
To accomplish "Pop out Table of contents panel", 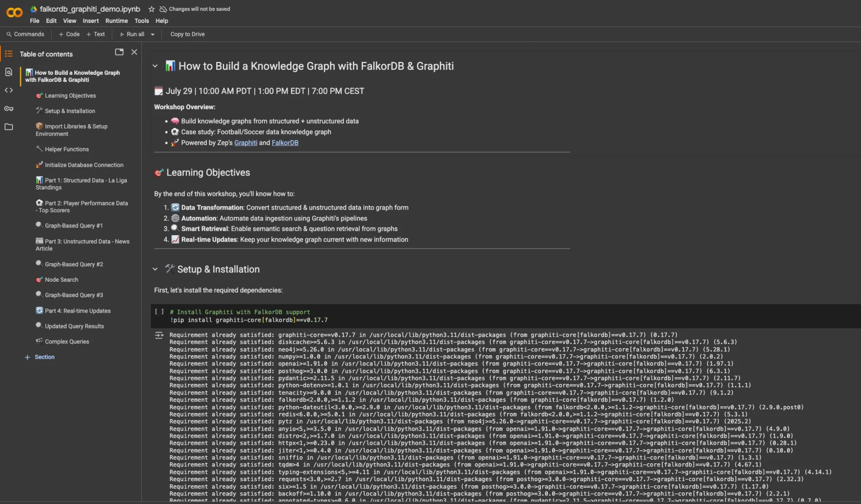I will point(119,52).
